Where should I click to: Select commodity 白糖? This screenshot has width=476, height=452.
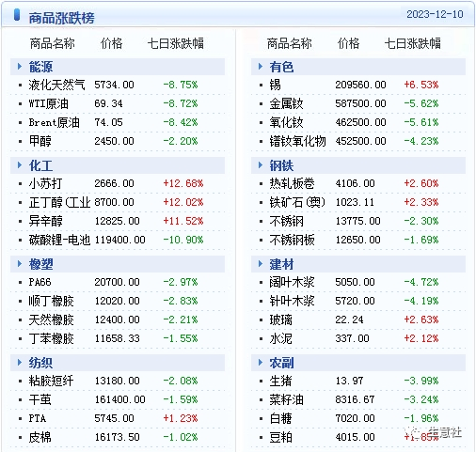(280, 418)
